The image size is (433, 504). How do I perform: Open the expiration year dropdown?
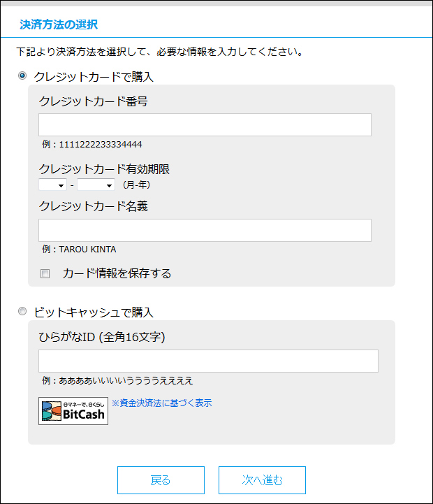pyautogui.click(x=96, y=185)
